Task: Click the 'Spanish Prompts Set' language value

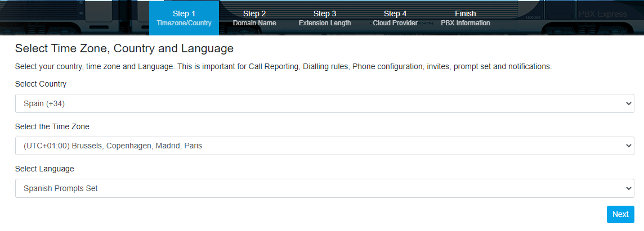Action: point(61,188)
